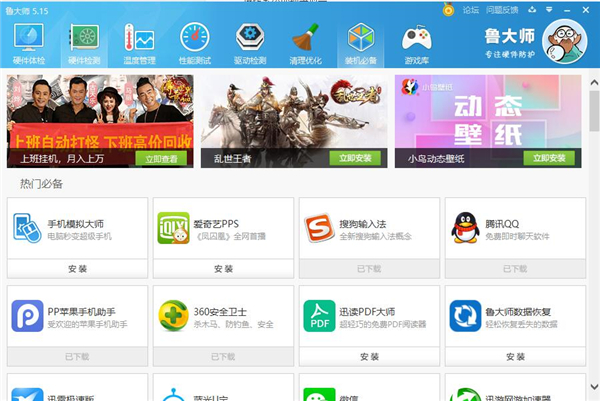Click the 鲁大师数据恢复 title text

(x=518, y=312)
